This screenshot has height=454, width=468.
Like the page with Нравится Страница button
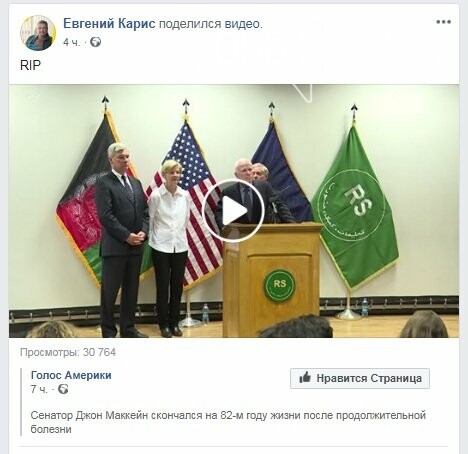pyautogui.click(x=360, y=378)
